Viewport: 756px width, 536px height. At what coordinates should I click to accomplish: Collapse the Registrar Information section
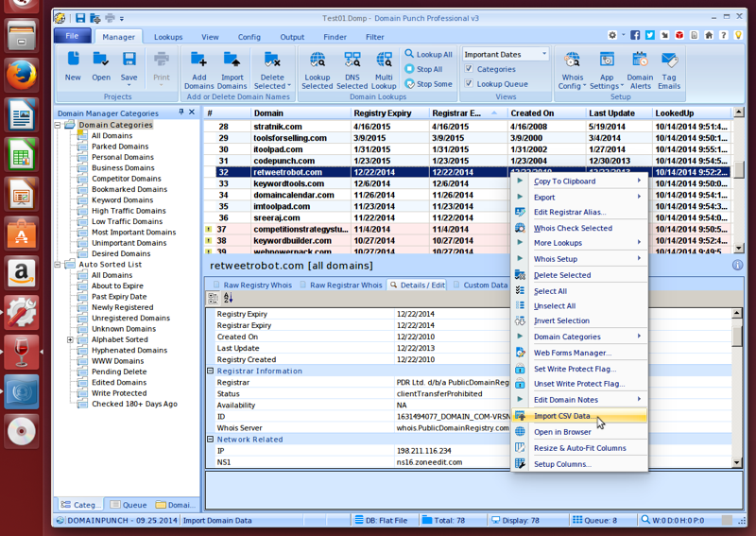(x=210, y=371)
